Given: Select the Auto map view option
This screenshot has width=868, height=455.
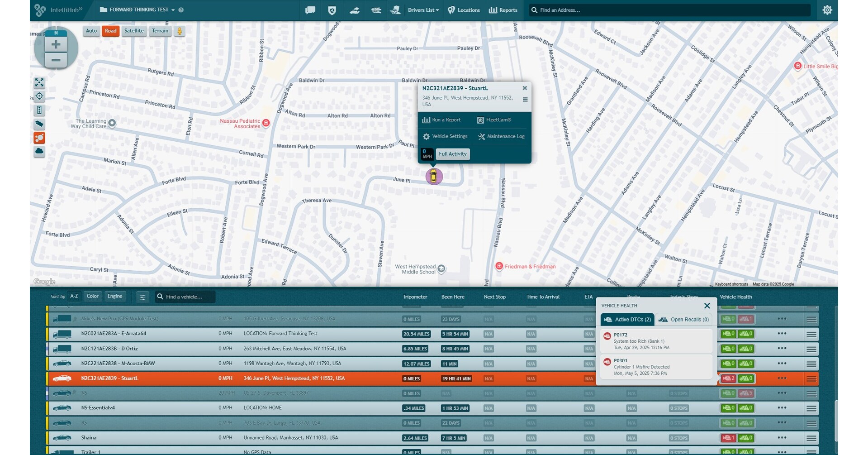Looking at the screenshot, I should [x=91, y=31].
